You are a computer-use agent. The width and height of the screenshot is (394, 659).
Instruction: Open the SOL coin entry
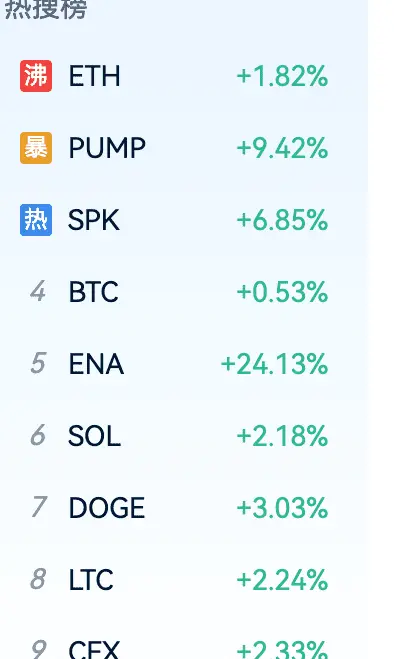94,436
